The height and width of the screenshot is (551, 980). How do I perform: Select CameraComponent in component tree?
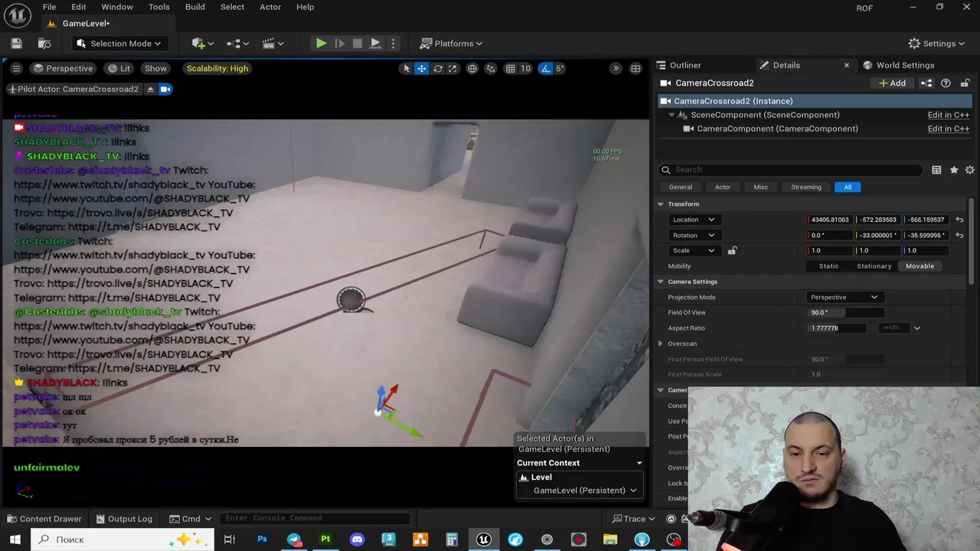click(x=777, y=129)
